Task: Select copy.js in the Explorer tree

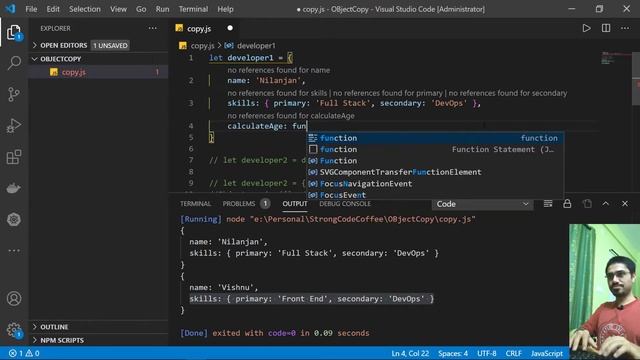Action: pos(98,72)
